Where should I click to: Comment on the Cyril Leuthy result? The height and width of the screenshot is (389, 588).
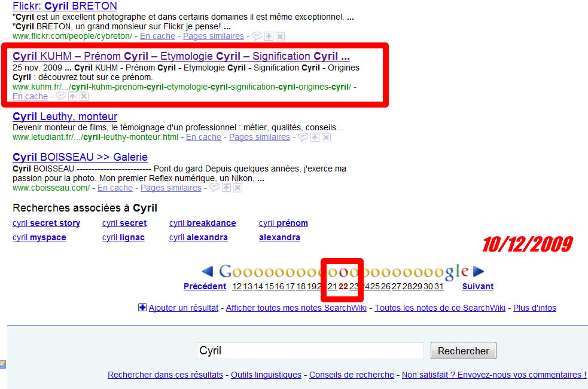pyautogui.click(x=303, y=137)
